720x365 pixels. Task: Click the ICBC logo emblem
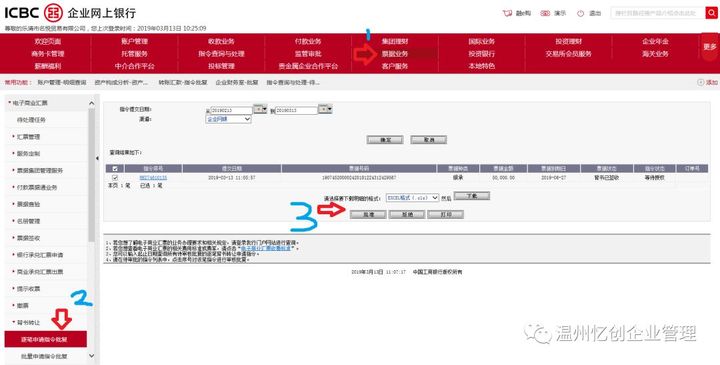pos(54,13)
